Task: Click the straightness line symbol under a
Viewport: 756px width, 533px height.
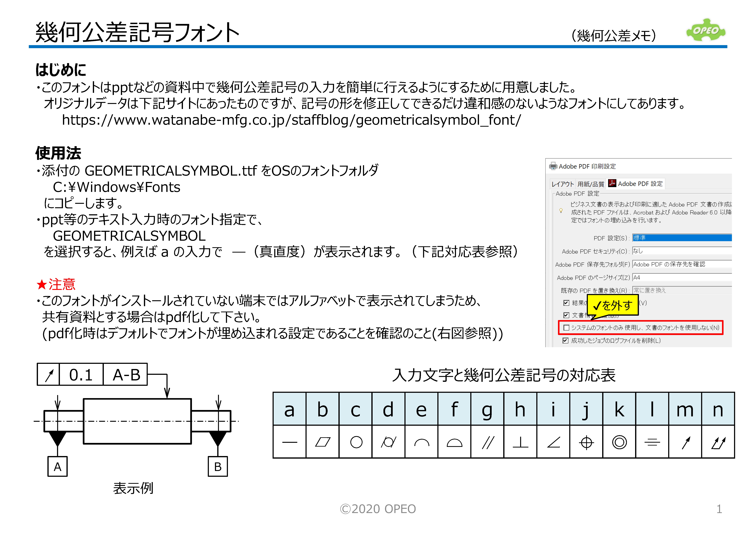Action: click(290, 442)
